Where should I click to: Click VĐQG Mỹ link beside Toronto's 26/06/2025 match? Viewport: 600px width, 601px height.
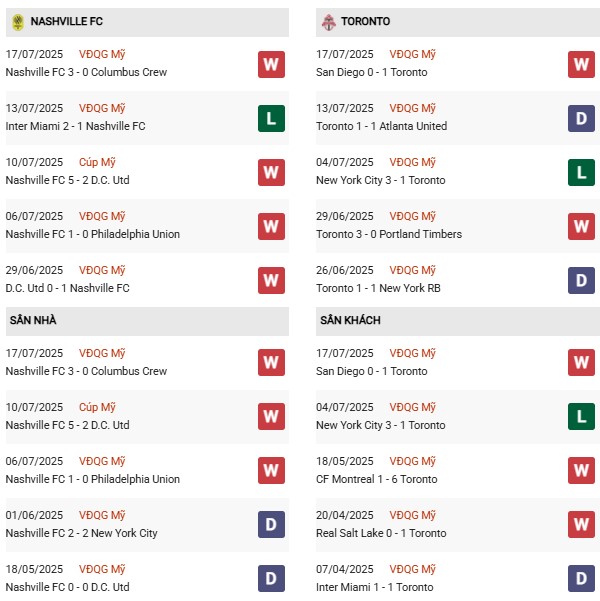pyautogui.click(x=414, y=270)
